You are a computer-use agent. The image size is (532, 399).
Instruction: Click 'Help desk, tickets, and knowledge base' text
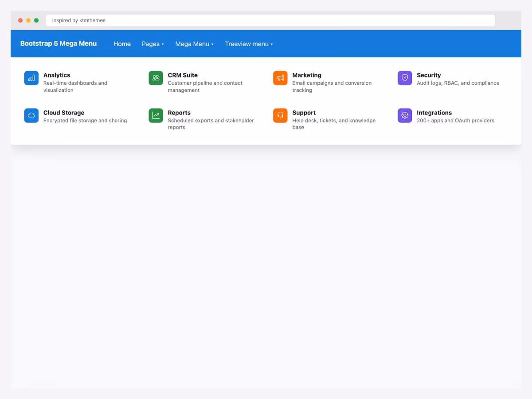click(x=334, y=124)
